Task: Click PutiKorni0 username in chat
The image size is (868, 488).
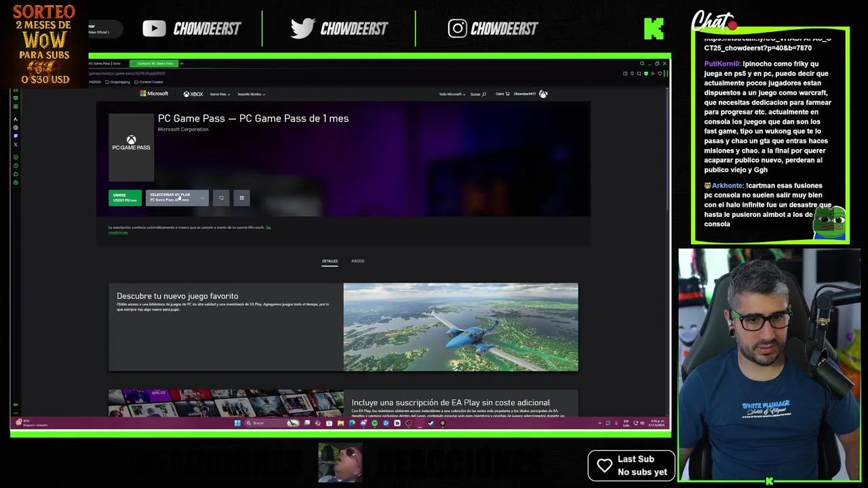Action: [x=722, y=64]
